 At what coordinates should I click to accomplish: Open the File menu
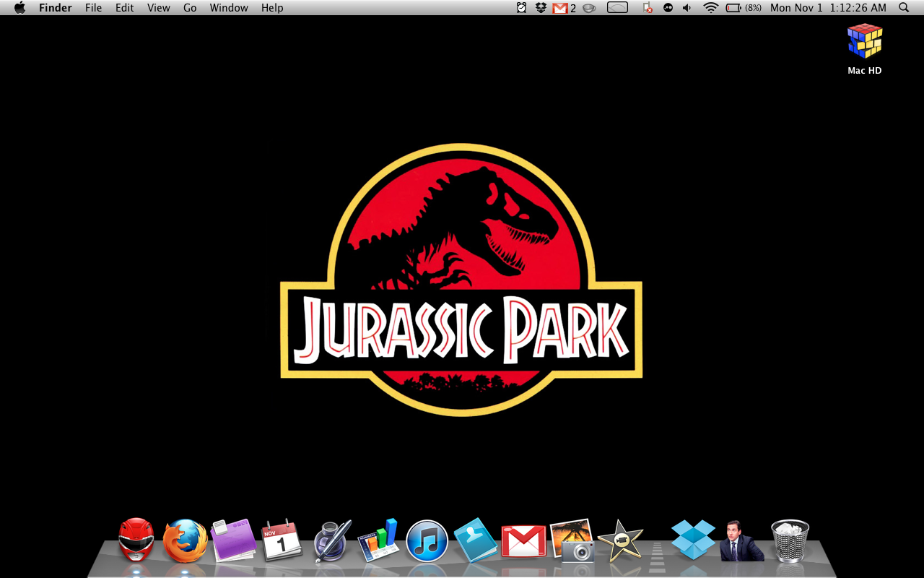click(x=93, y=8)
